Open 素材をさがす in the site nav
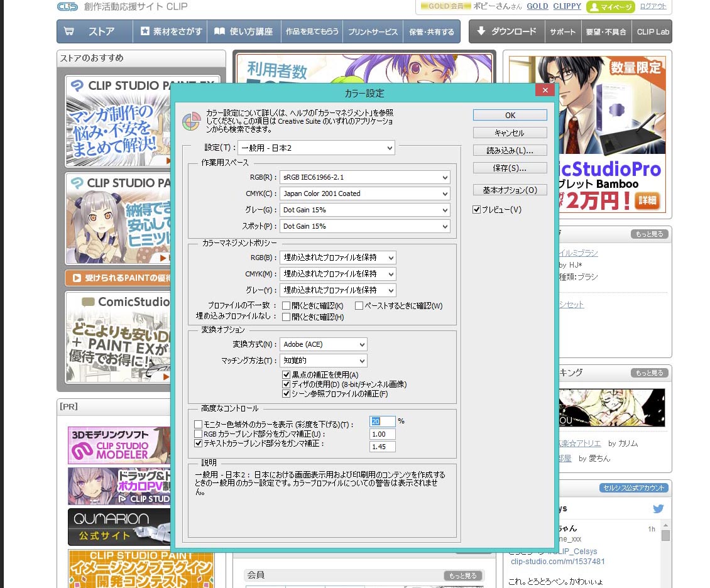 [x=170, y=31]
